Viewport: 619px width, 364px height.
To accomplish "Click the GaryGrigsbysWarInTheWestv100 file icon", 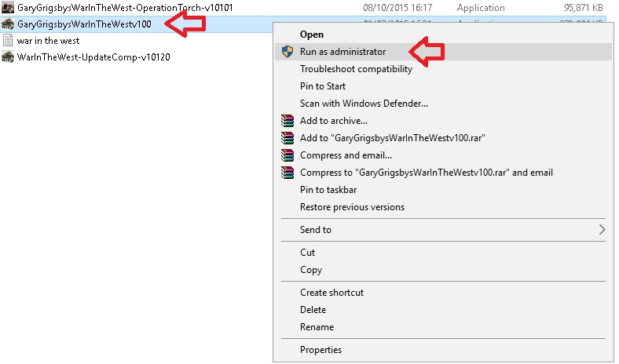I will point(8,24).
